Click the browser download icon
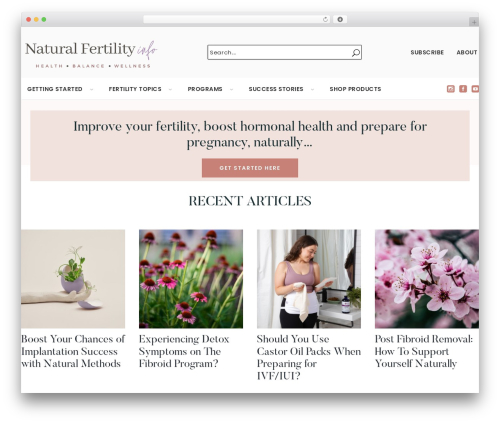Screen dimensions: 500x423 pyautogui.click(x=340, y=19)
